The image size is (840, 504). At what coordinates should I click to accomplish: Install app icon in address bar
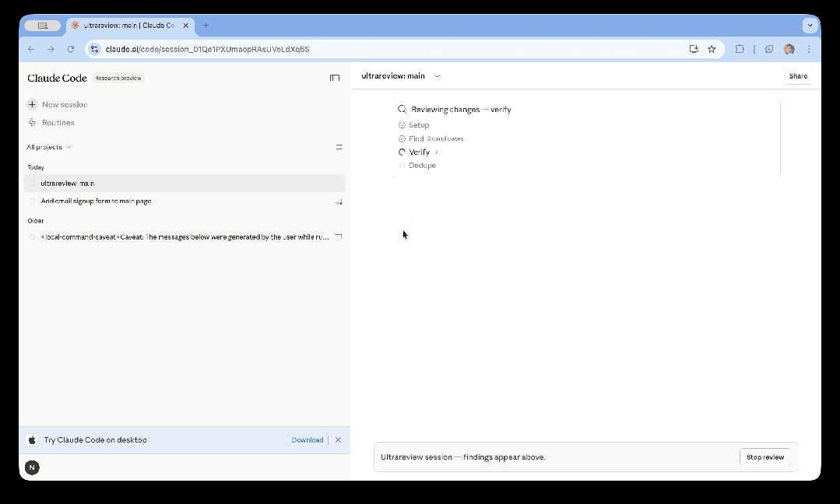[694, 49]
